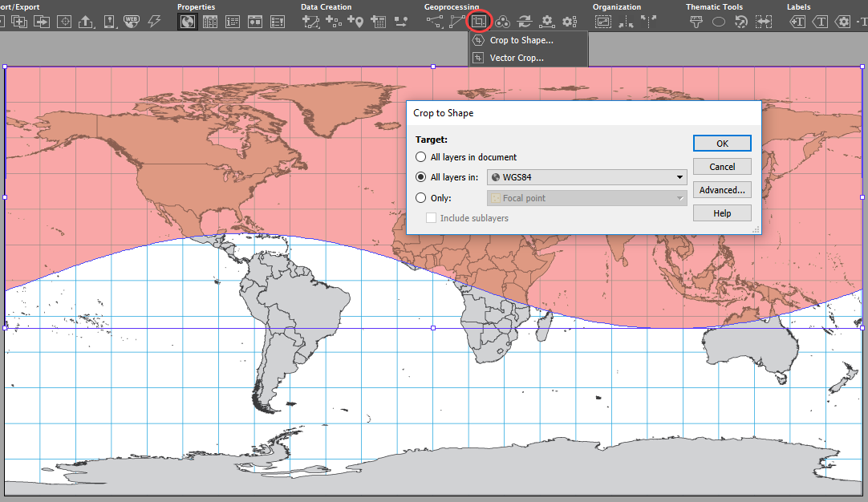868x502 pixels.
Task: Click the window with pins icon in Properties
Action: (x=254, y=22)
